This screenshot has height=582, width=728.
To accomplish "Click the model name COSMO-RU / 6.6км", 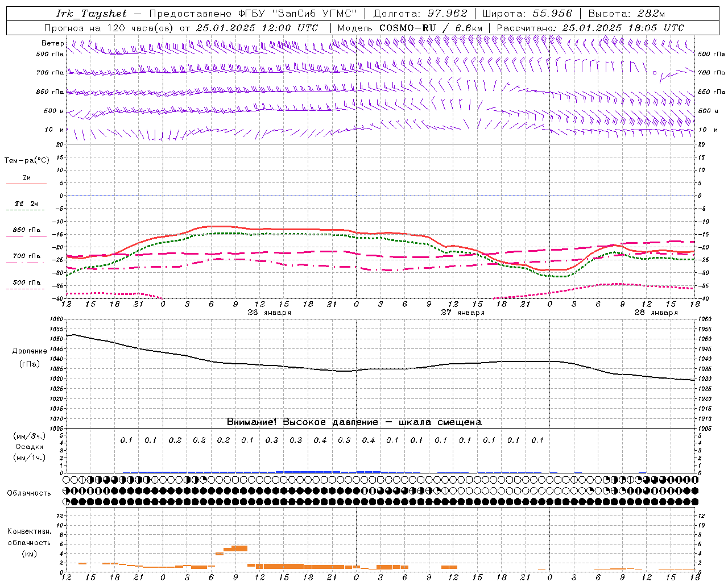I will coord(431,28).
